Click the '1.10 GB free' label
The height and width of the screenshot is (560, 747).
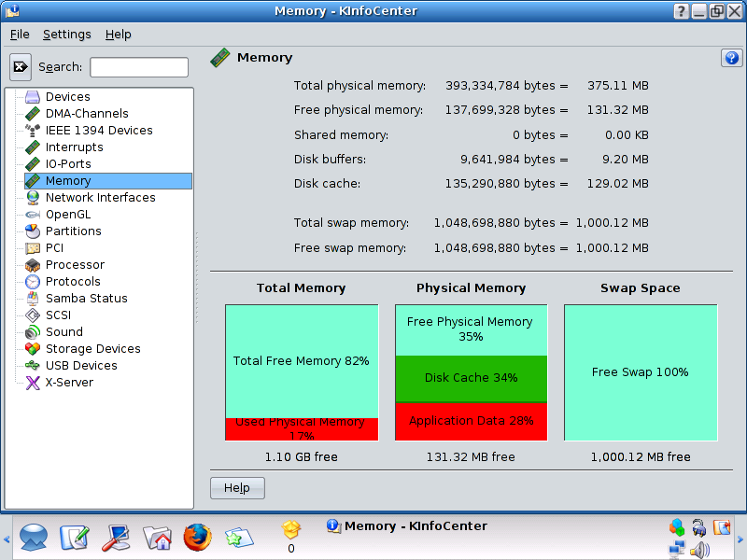(301, 457)
